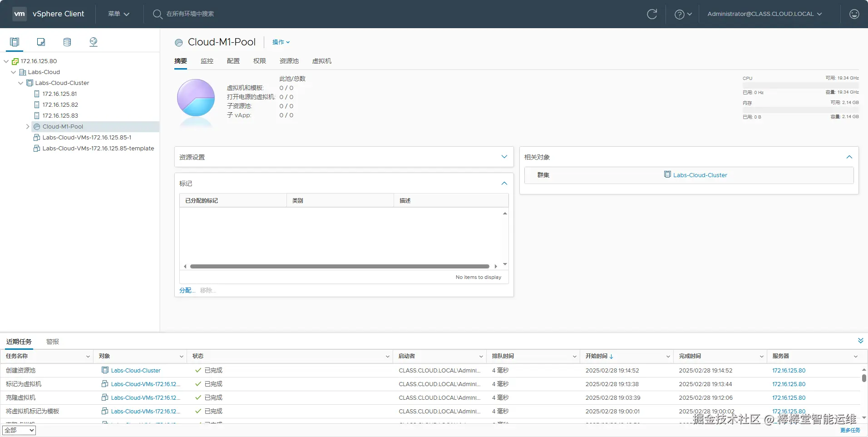Switch to the 配置 tab

(x=233, y=61)
